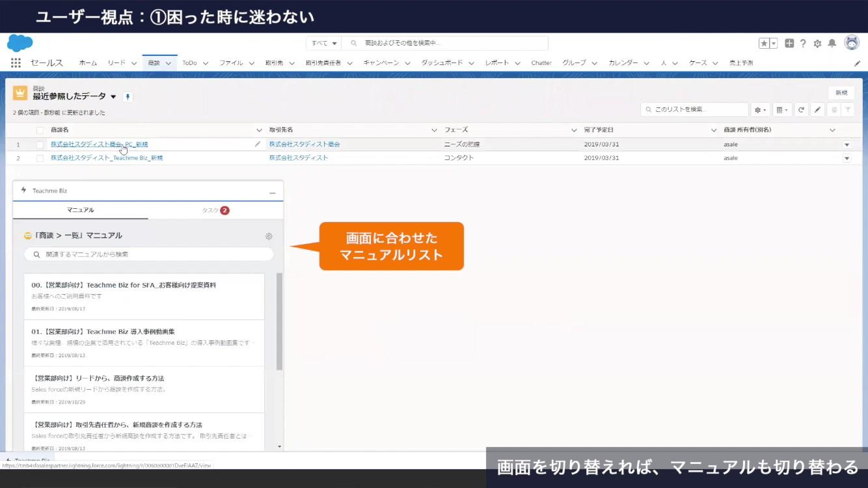Open the Help question mark icon
Viewport: 868px width, 488px height.
(803, 44)
